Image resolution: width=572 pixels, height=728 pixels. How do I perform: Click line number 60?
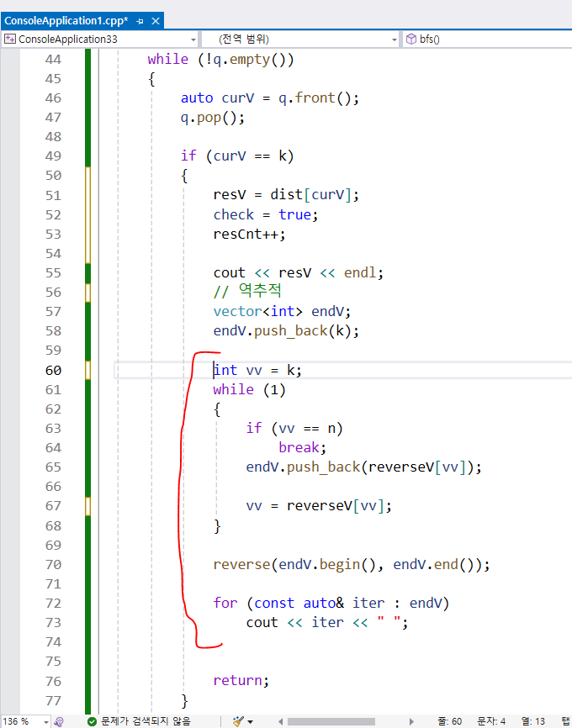point(53,371)
